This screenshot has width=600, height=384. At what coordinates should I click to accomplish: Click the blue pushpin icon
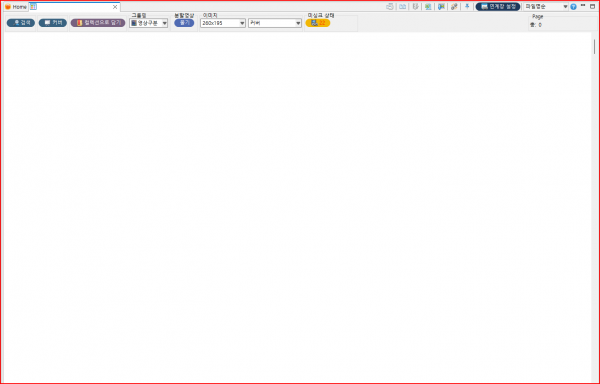(x=467, y=7)
